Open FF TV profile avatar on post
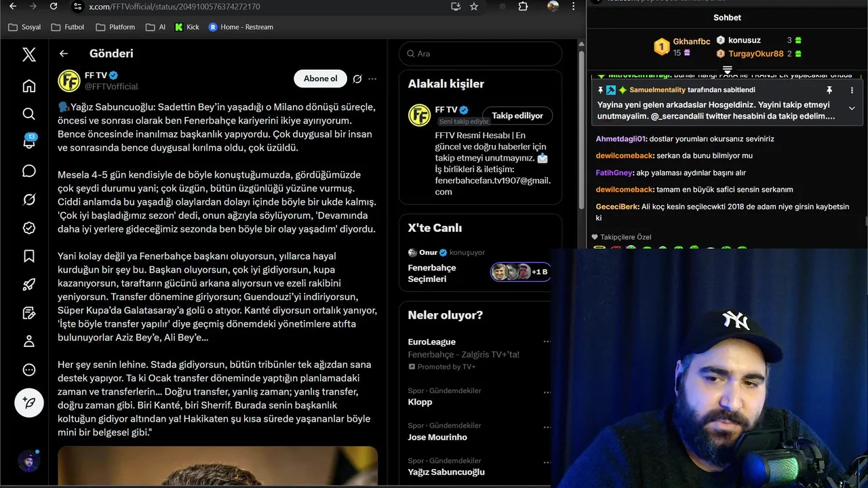The width and height of the screenshot is (868, 488). [69, 81]
